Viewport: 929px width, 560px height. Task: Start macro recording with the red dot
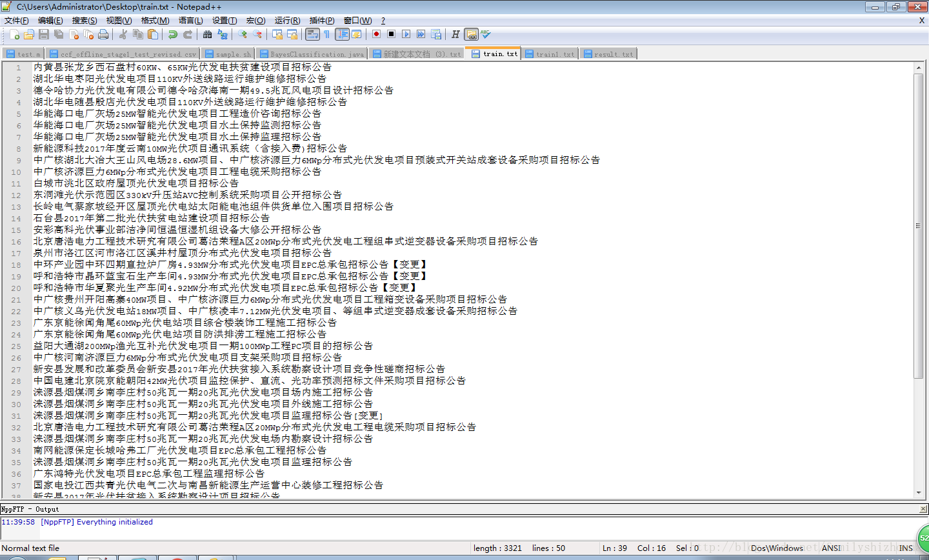coord(377,34)
